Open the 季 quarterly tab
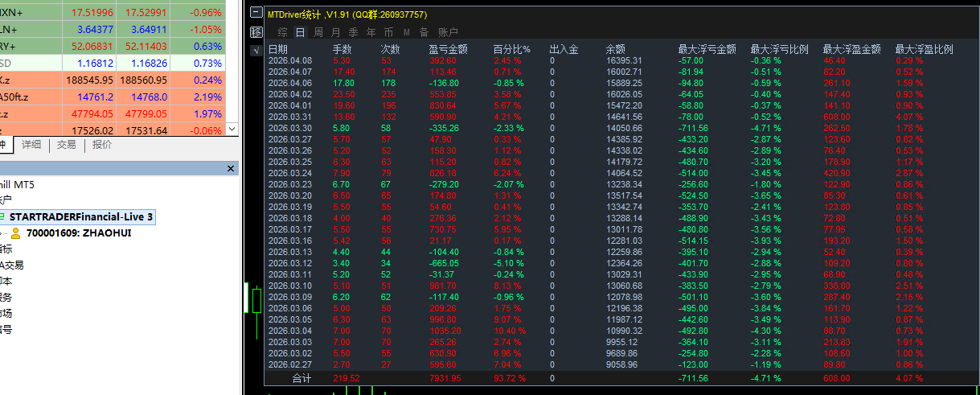 [x=353, y=32]
